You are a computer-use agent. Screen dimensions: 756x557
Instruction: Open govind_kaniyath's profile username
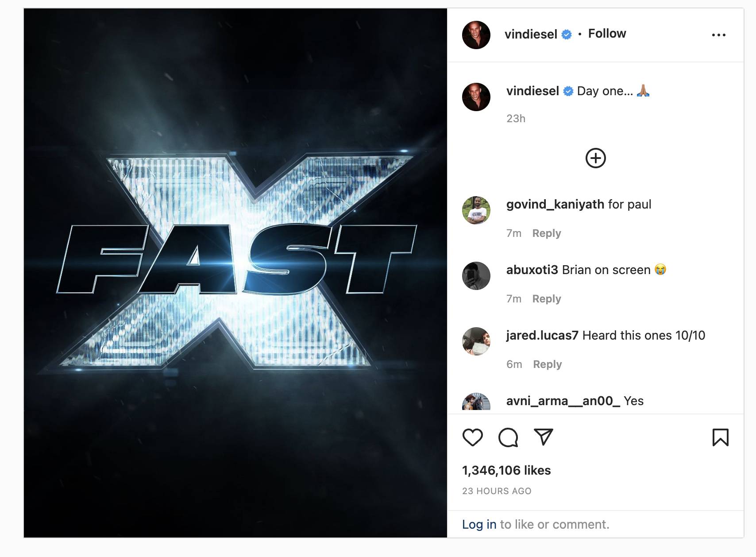click(555, 205)
